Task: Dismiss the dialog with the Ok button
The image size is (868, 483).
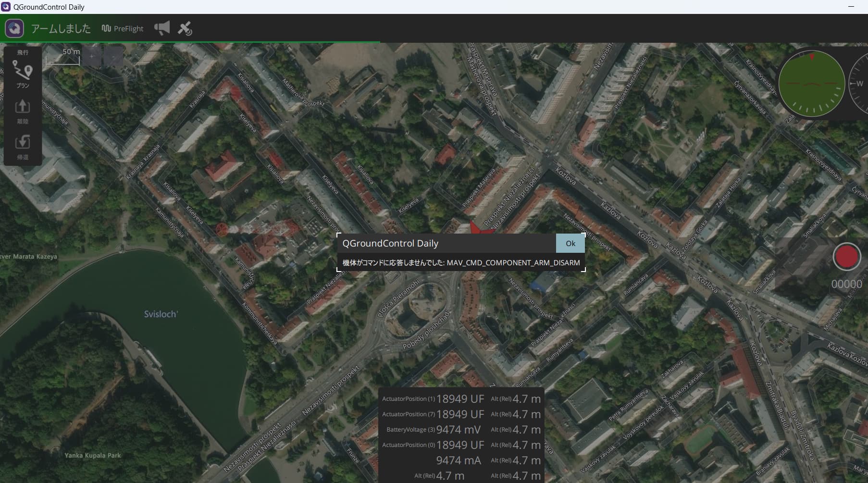Action: coord(570,243)
